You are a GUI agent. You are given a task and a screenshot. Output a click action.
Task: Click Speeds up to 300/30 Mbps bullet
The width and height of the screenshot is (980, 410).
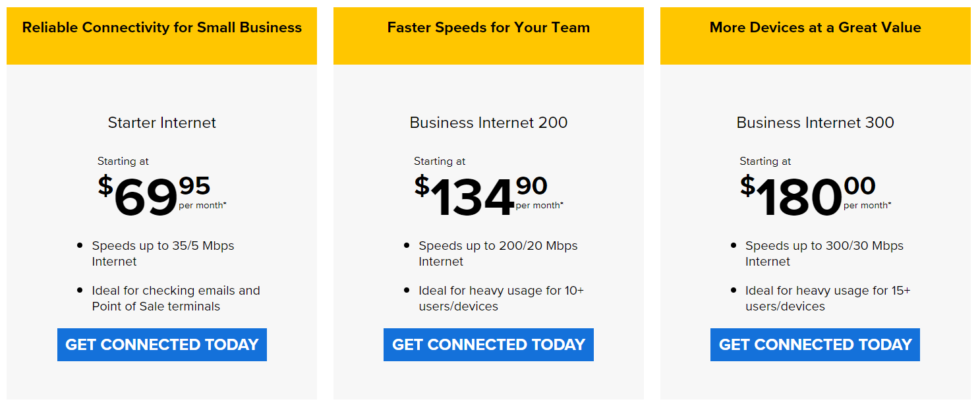(824, 254)
